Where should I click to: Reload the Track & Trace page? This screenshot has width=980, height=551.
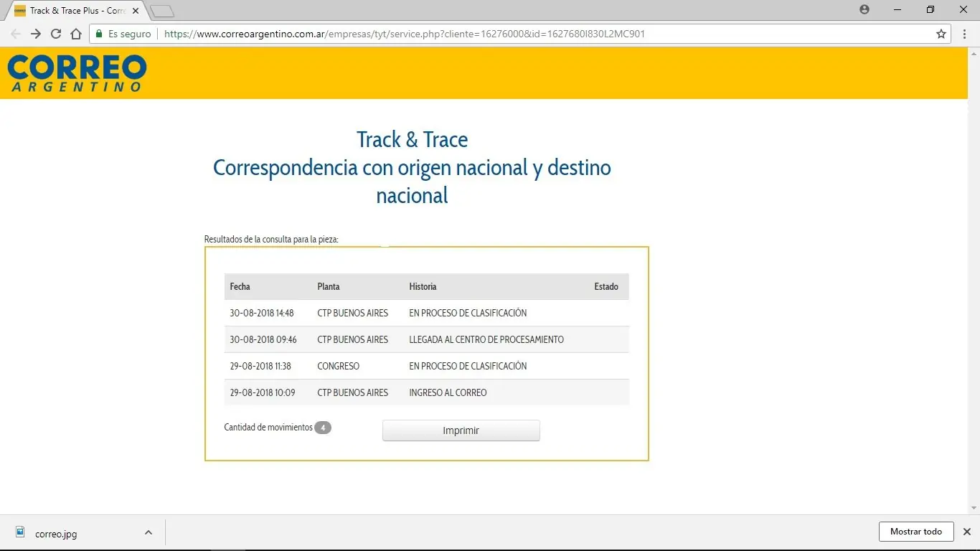[x=56, y=34]
